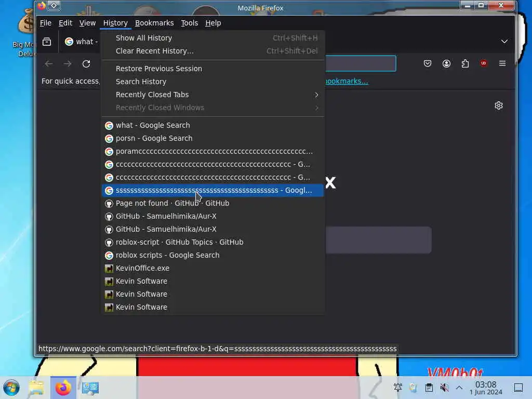Click the URL address bar field
This screenshot has height=399, width=532.
pyautogui.click(x=361, y=63)
